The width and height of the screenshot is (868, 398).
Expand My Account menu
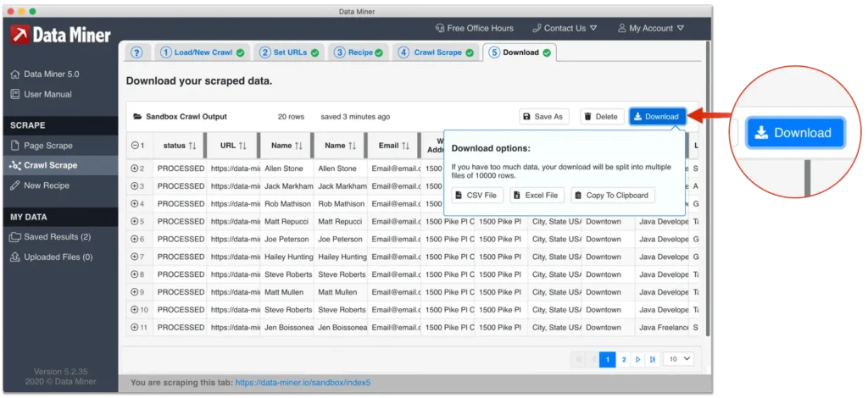tap(651, 28)
